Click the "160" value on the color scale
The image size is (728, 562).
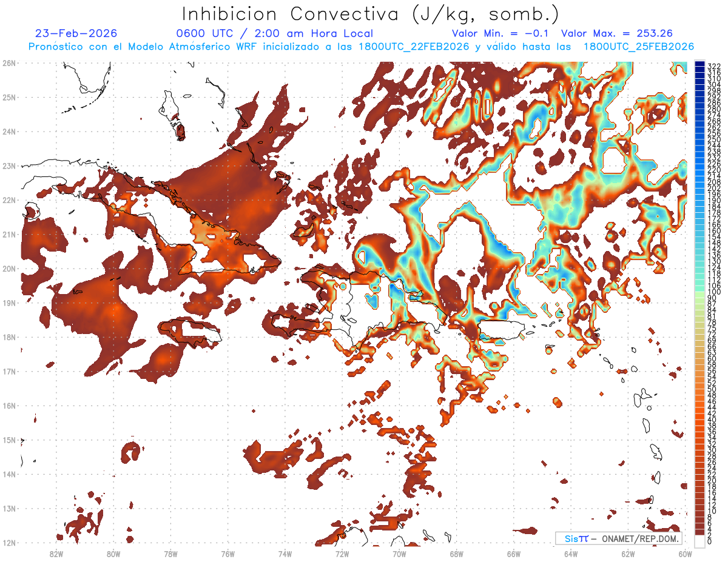pos(713,230)
